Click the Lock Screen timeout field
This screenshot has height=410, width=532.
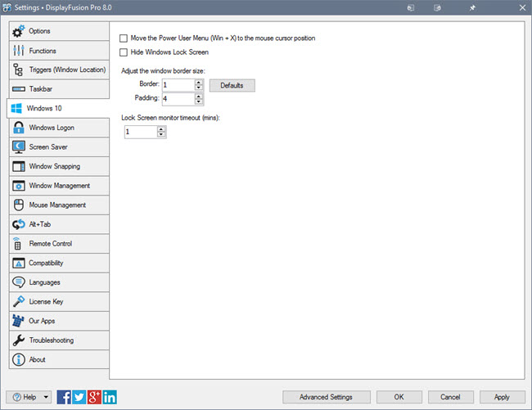[141, 132]
